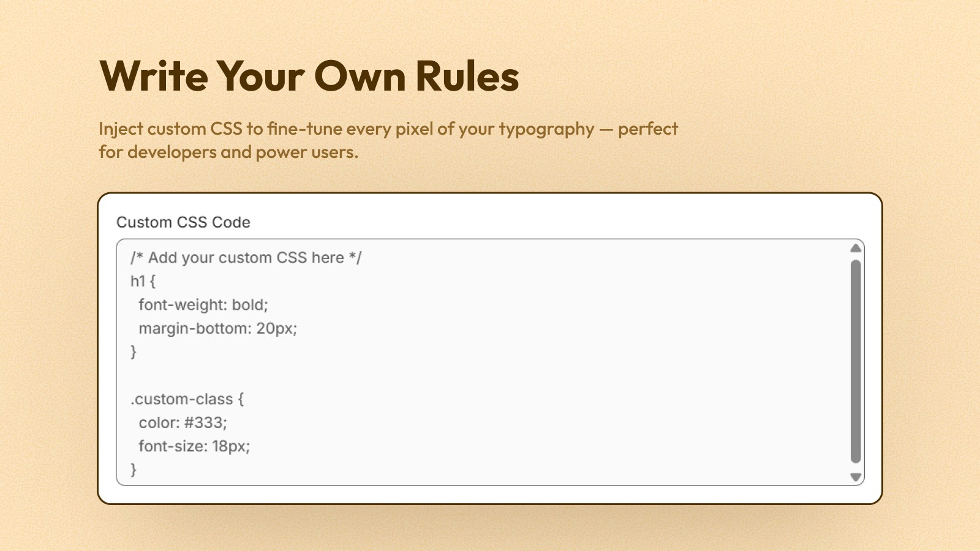This screenshot has height=551, width=980.
Task: Click below the down arrow in the scrollbar track
Action: 856,484
